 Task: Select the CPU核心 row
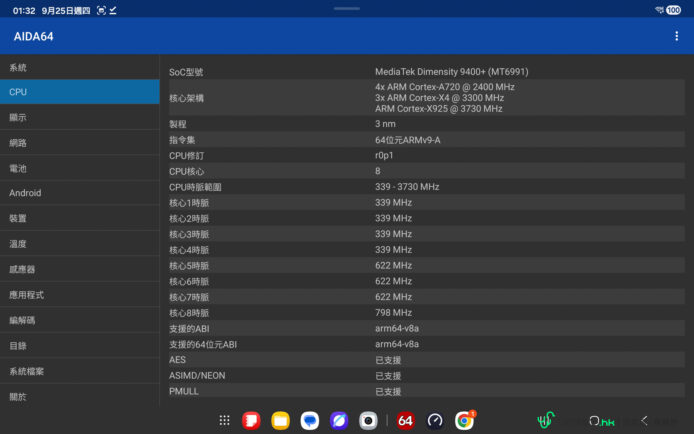tap(427, 171)
